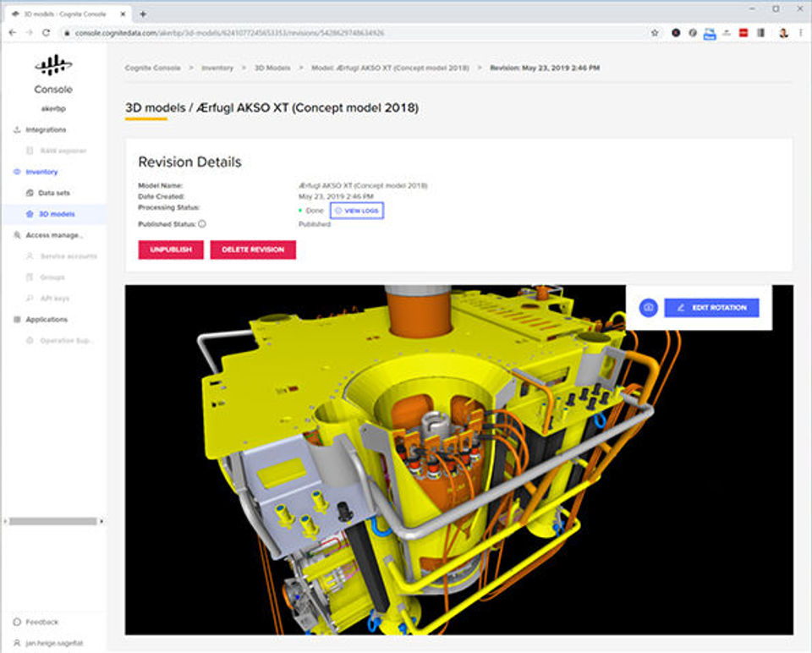
Task: Click the Data sets icon in sidebar
Action: pos(30,193)
